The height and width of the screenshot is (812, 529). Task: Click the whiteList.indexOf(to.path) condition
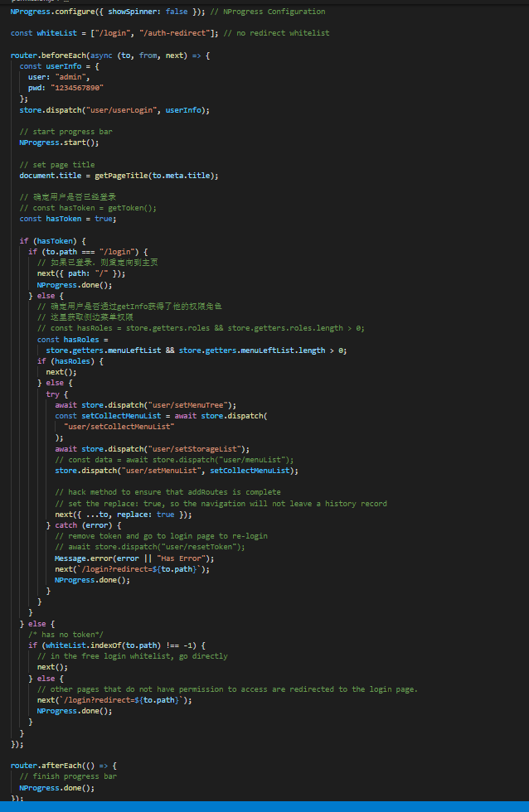[117, 645]
